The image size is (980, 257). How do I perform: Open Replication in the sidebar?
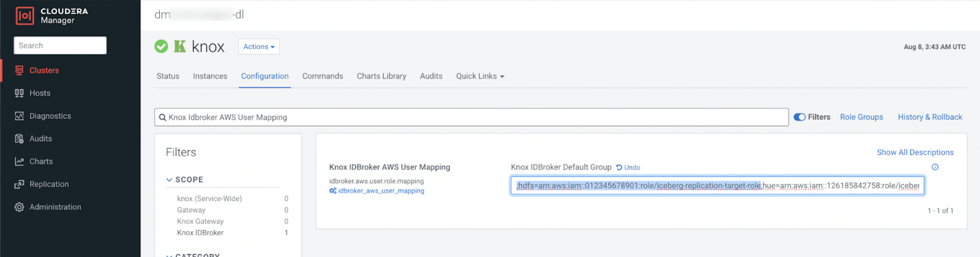pos(49,184)
